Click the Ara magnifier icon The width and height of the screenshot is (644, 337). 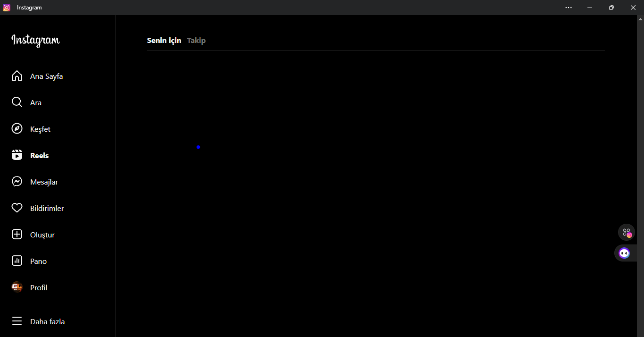click(17, 102)
